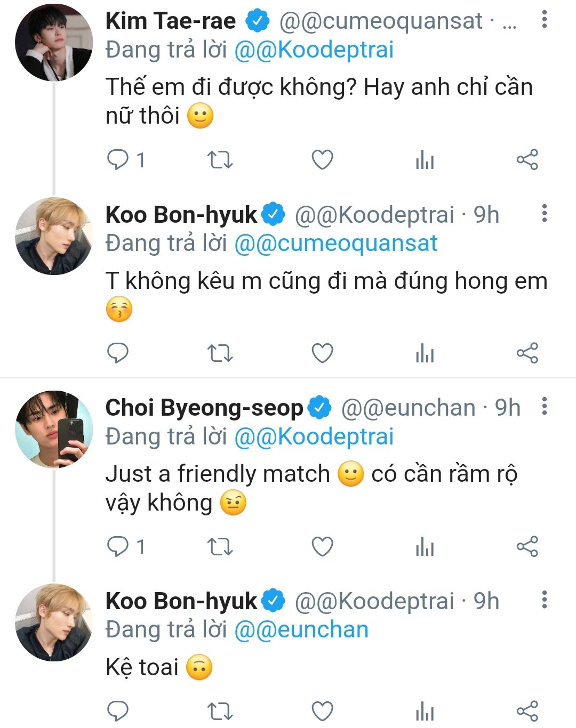This screenshot has width=576, height=728.
Task: Open more options for Choi Byeong-seop's tweet
Action: coord(544,406)
